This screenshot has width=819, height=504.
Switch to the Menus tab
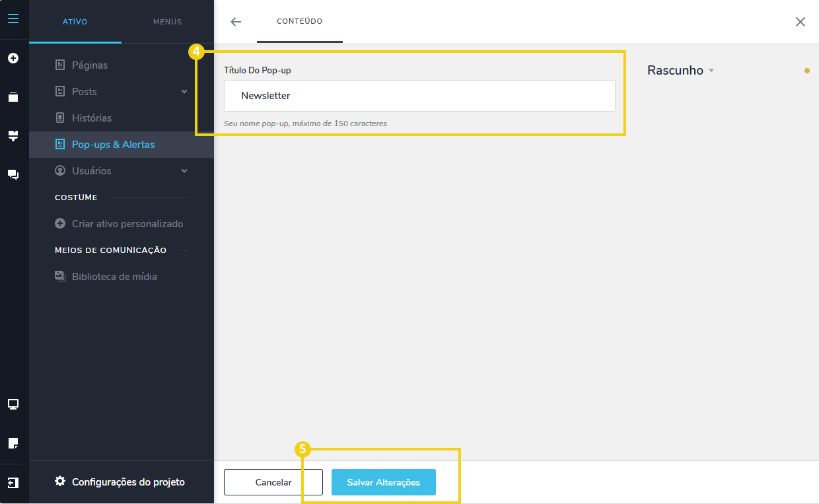(x=167, y=22)
